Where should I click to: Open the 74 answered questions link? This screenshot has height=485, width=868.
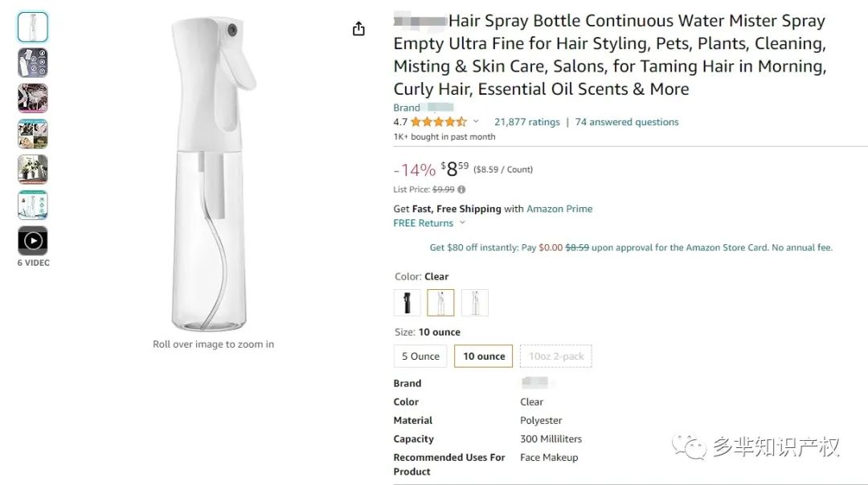tap(627, 122)
